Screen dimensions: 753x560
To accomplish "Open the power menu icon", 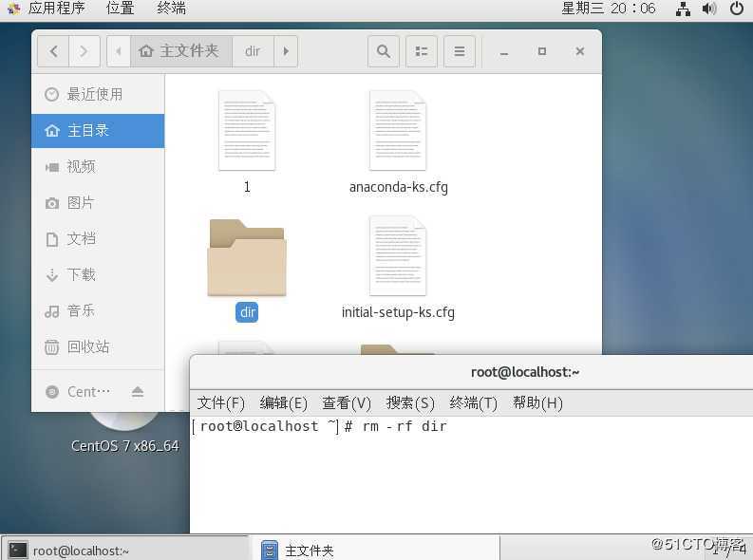I will point(737,9).
